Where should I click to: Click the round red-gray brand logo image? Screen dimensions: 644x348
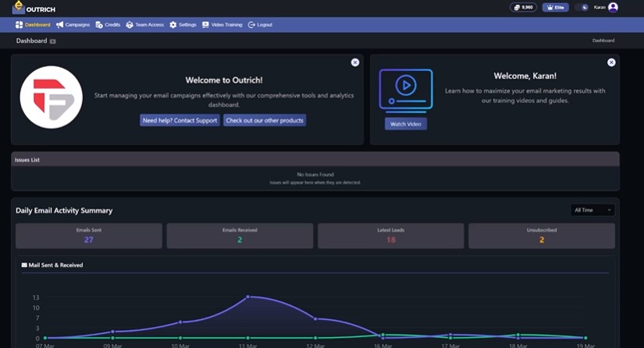[51, 98]
